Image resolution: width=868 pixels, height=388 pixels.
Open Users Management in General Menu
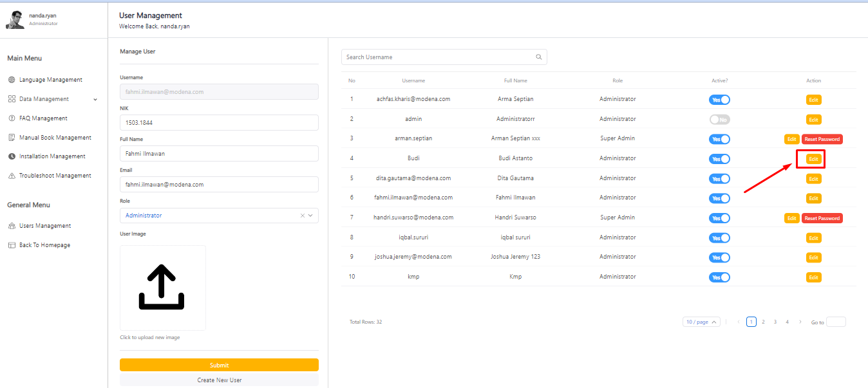(x=44, y=226)
